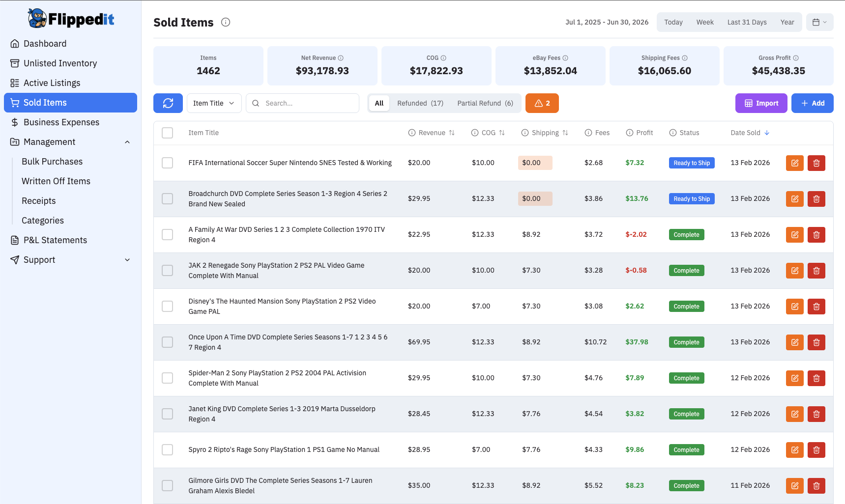Open the Item Title filter dropdown

(x=214, y=103)
